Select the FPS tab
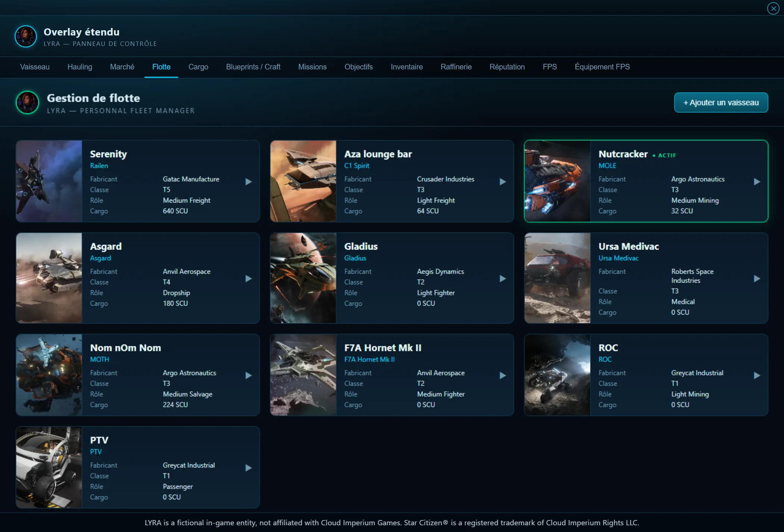784x532 pixels. pyautogui.click(x=550, y=67)
